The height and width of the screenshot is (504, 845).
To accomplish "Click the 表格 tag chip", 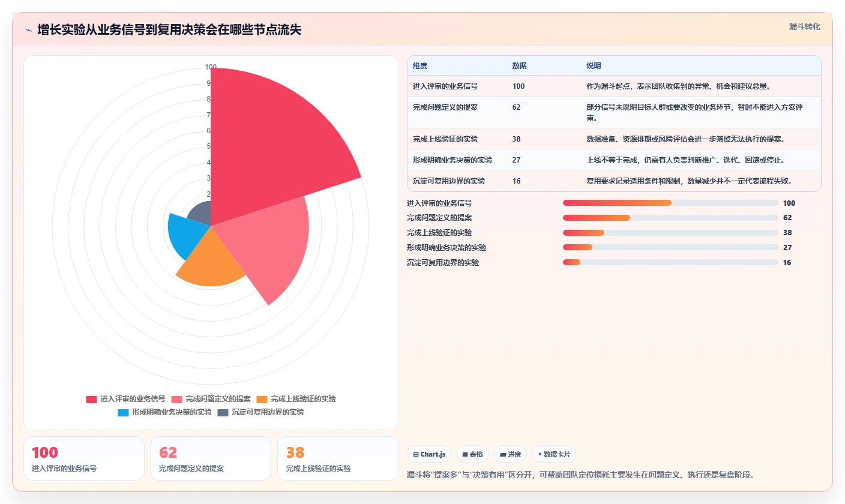I will click(473, 454).
